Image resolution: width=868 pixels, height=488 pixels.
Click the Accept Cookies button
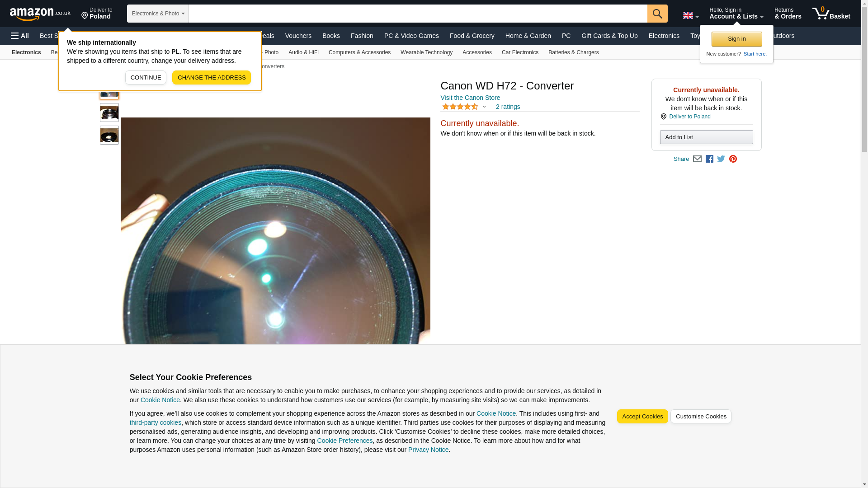642,417
